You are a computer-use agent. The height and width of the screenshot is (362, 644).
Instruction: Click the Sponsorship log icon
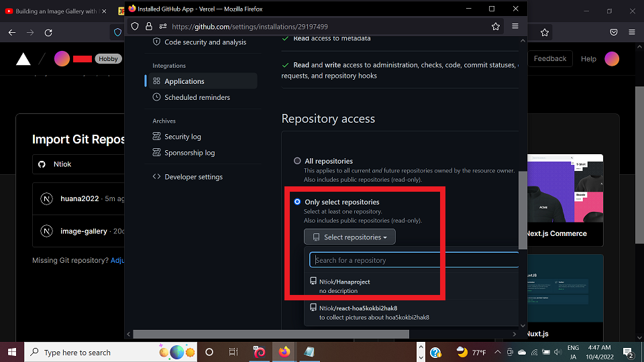click(x=156, y=152)
